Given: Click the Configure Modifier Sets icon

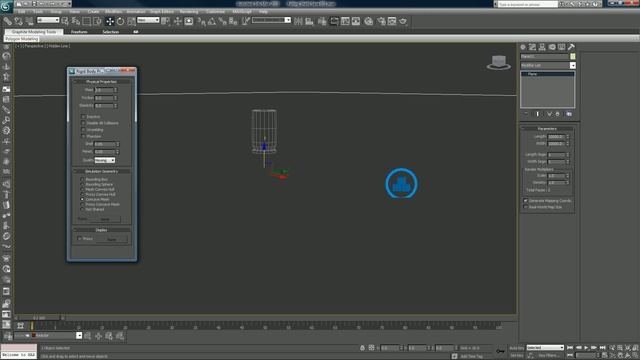Looking at the screenshot, I should point(569,114).
